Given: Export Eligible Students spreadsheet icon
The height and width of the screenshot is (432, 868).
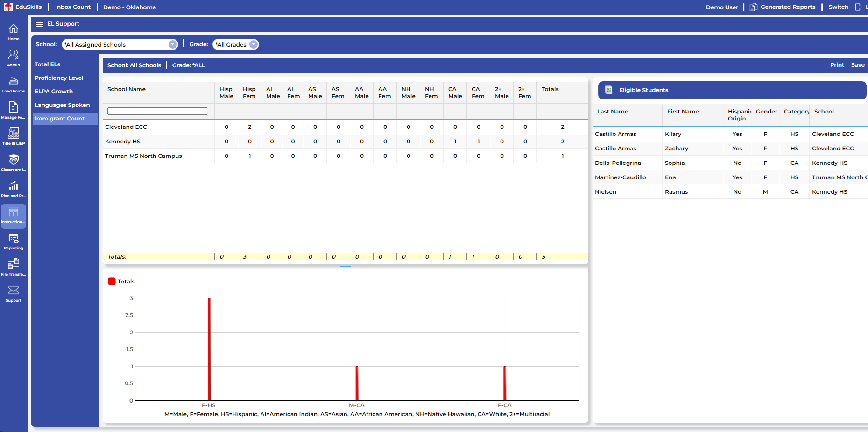Looking at the screenshot, I should pyautogui.click(x=609, y=90).
